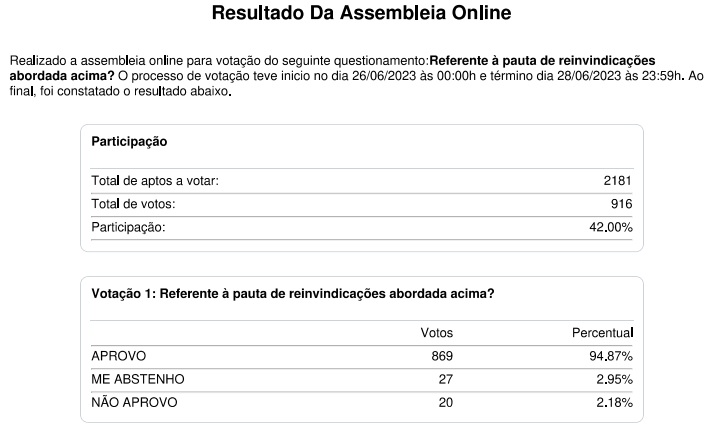
Task: Click the APROVO percentage 94.87%
Action: (609, 356)
